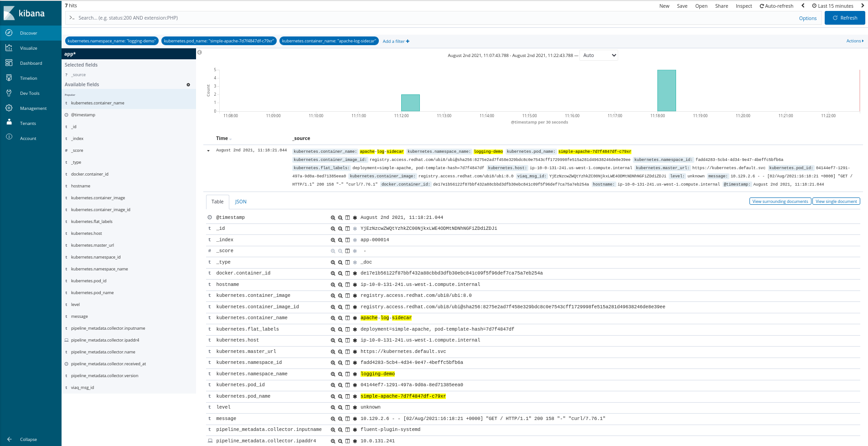Image resolution: width=868 pixels, height=446 pixels.
Task: Sort by the Time column header
Action: pos(224,138)
